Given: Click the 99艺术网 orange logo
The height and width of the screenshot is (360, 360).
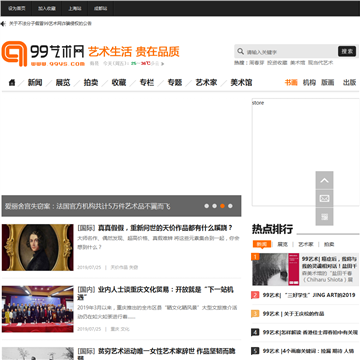Looking at the screenshot, I should point(43,54).
